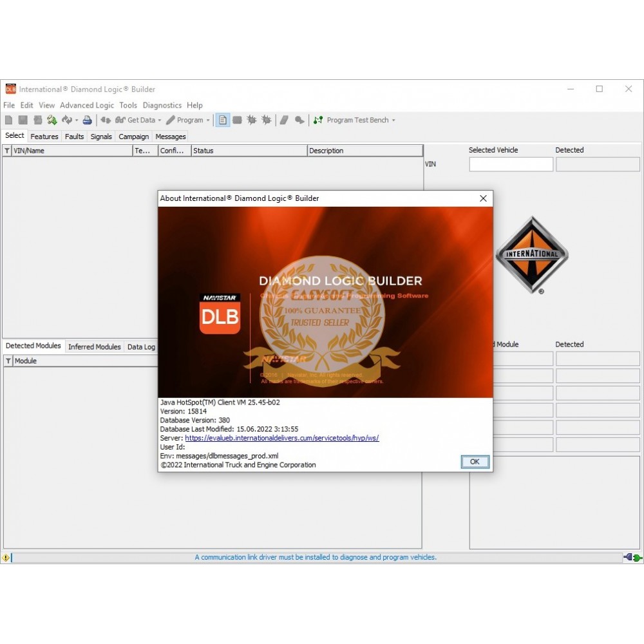Click the 'Database Last Modified' line
This screenshot has width=644, height=644.
pyautogui.click(x=229, y=429)
